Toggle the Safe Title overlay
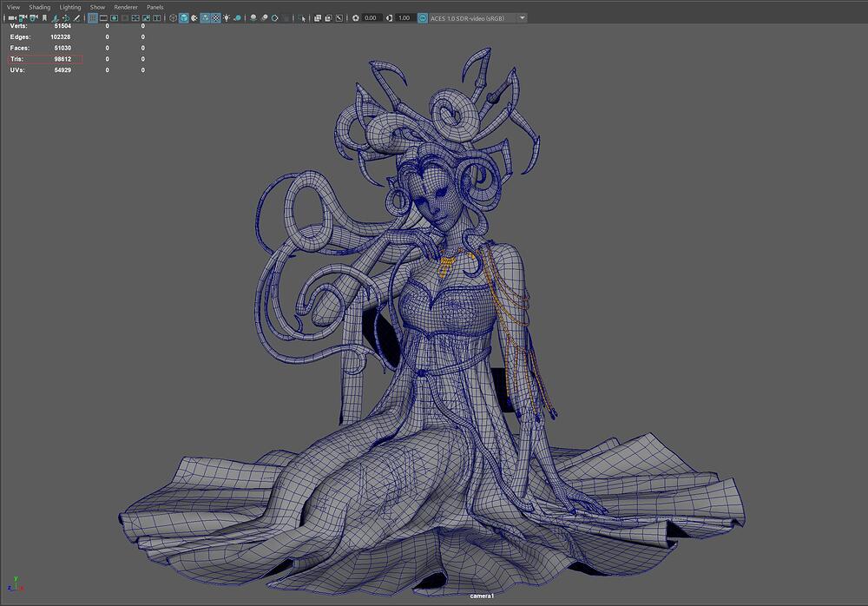The height and width of the screenshot is (606, 868). click(x=156, y=17)
